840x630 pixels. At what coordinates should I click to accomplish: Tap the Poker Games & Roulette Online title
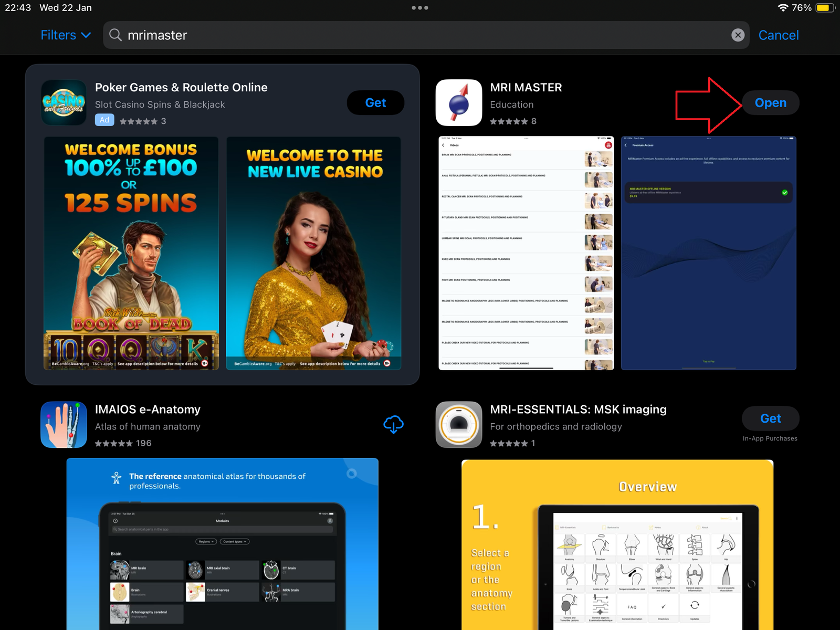(x=181, y=88)
